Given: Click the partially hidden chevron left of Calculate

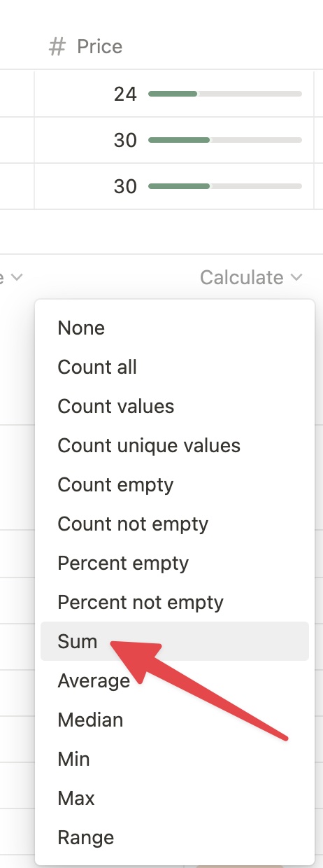Looking at the screenshot, I should pos(17,278).
